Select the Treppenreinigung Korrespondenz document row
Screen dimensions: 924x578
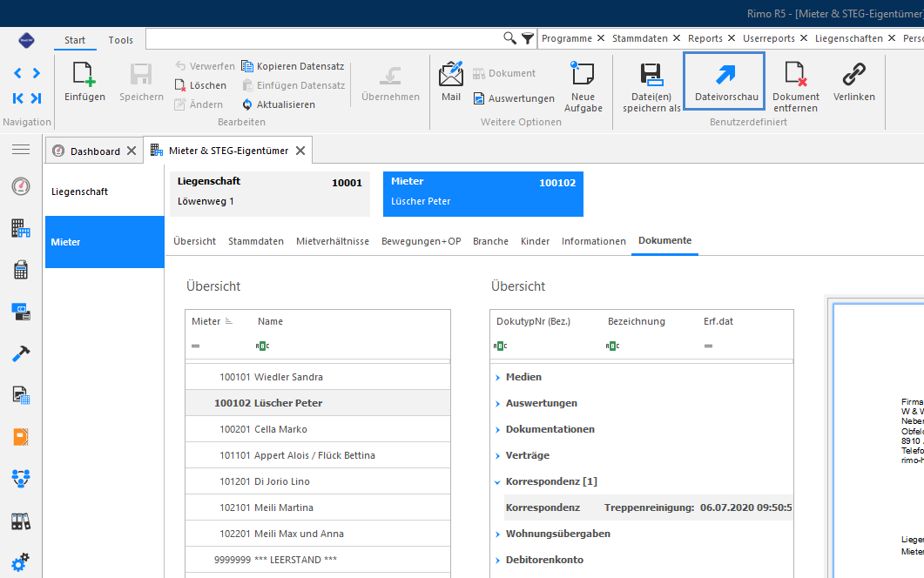(x=648, y=507)
